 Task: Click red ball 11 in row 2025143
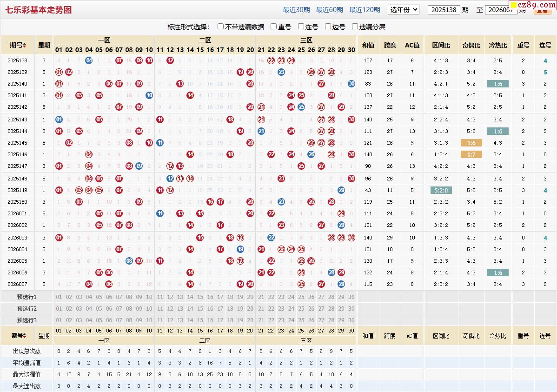click(x=160, y=120)
